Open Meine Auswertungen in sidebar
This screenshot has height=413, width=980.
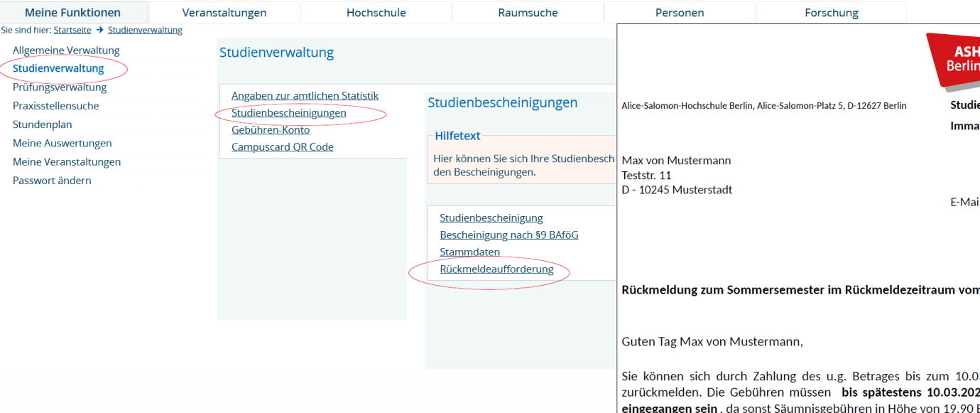(x=62, y=143)
